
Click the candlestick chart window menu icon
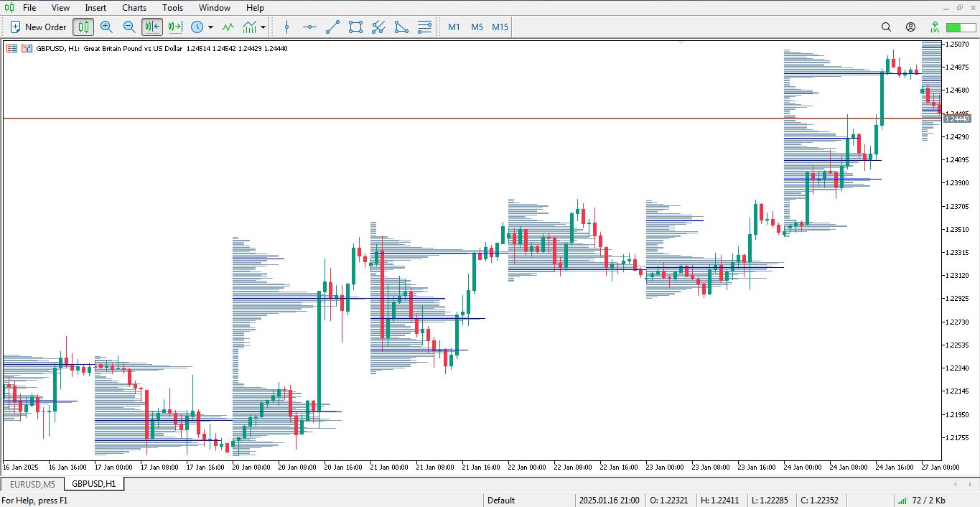pyautogui.click(x=9, y=8)
